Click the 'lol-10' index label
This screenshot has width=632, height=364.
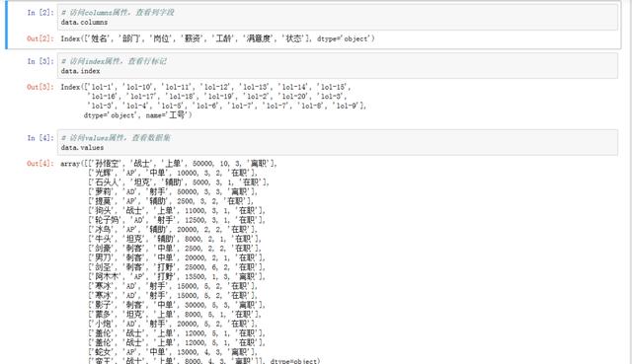138,87
